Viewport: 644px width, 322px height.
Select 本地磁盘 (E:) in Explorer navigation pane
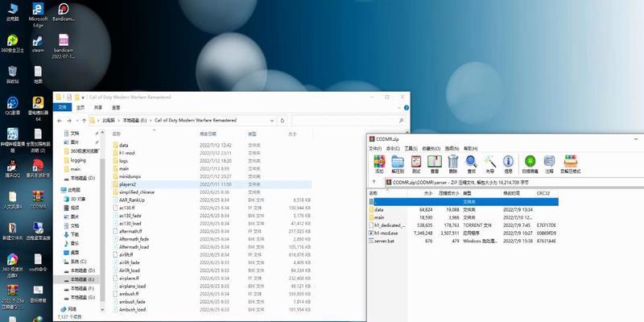click(79, 279)
